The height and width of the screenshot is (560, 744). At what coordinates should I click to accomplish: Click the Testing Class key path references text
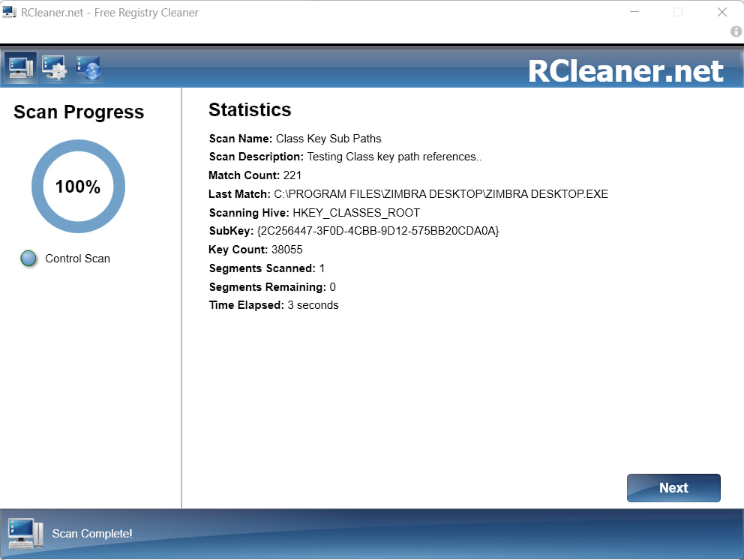point(394,157)
